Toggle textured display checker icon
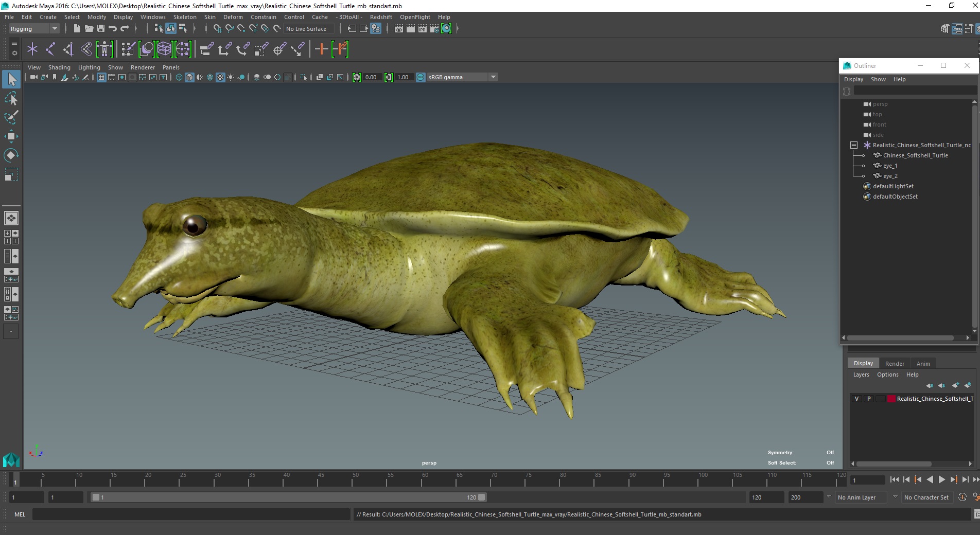This screenshot has height=535, width=980. pos(220,77)
